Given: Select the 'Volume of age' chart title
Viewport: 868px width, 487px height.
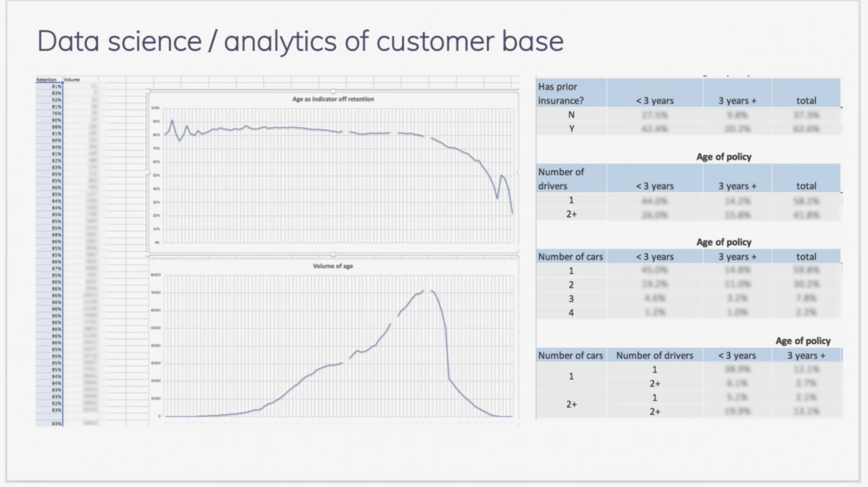Looking at the screenshot, I should [333, 266].
